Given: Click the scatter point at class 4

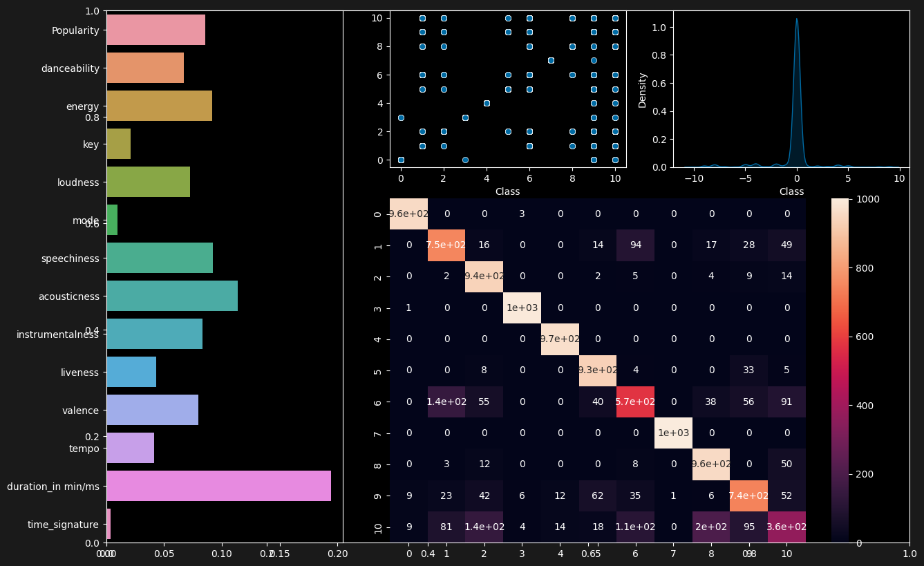Looking at the screenshot, I should click(487, 103).
